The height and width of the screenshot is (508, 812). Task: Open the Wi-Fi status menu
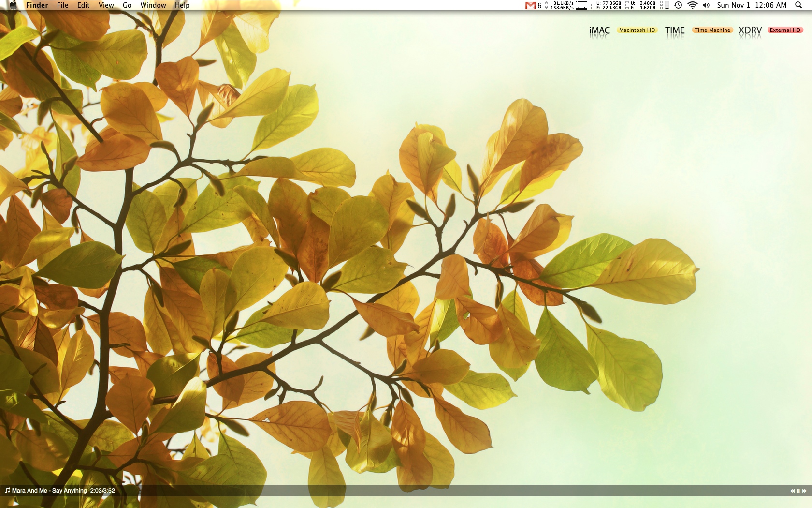pyautogui.click(x=693, y=5)
